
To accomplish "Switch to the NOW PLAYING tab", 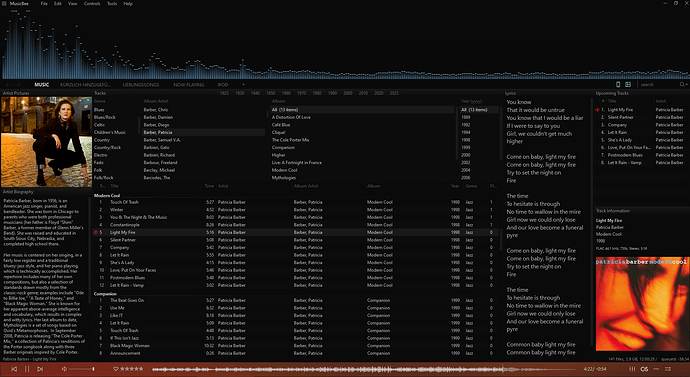I will 188,84.
